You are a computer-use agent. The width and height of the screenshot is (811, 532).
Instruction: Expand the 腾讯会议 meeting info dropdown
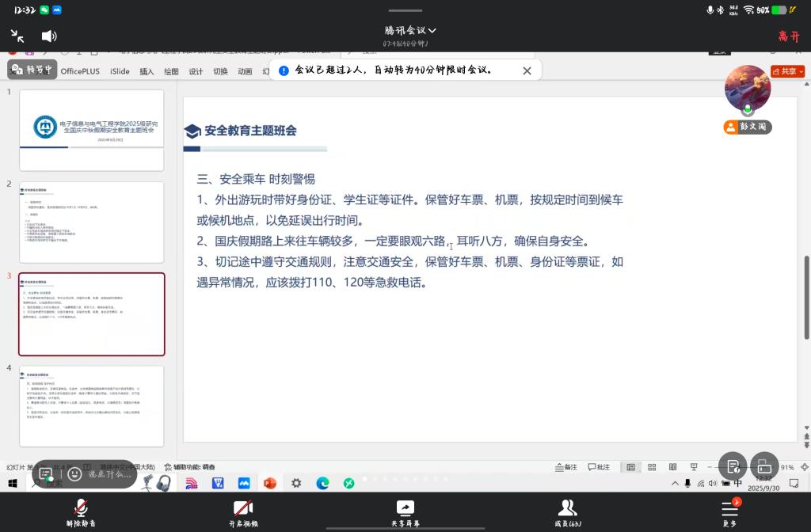pos(410,30)
